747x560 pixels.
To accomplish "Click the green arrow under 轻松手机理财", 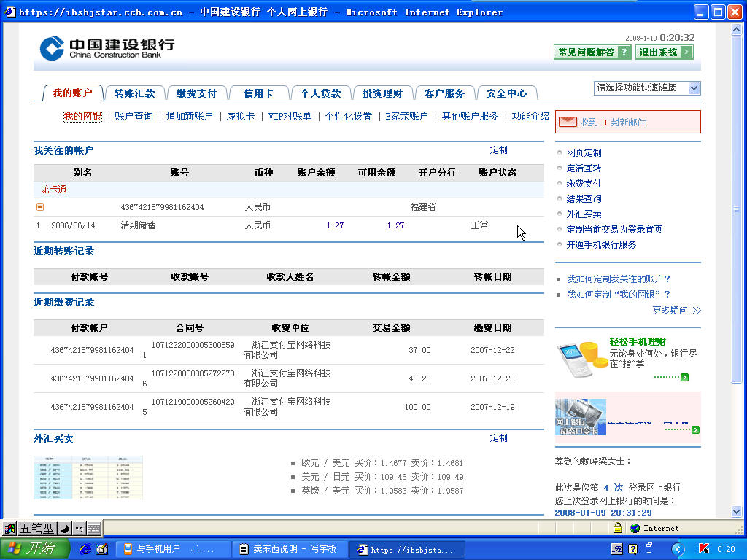I will (684, 377).
